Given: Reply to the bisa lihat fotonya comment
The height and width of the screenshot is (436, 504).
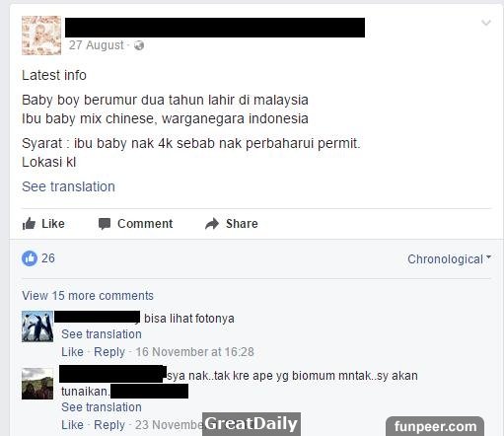Looking at the screenshot, I should (109, 352).
